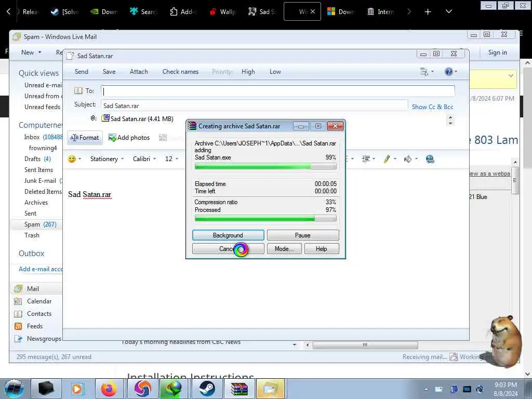Click the Add photos icon button
Image resolution: width=532 pixels, height=399 pixels.
[x=129, y=137]
